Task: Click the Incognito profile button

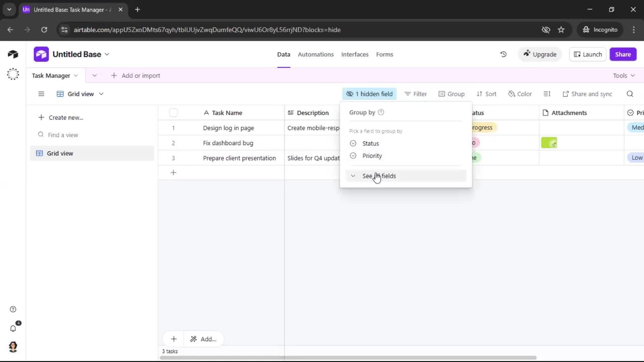Action: [600, 30]
